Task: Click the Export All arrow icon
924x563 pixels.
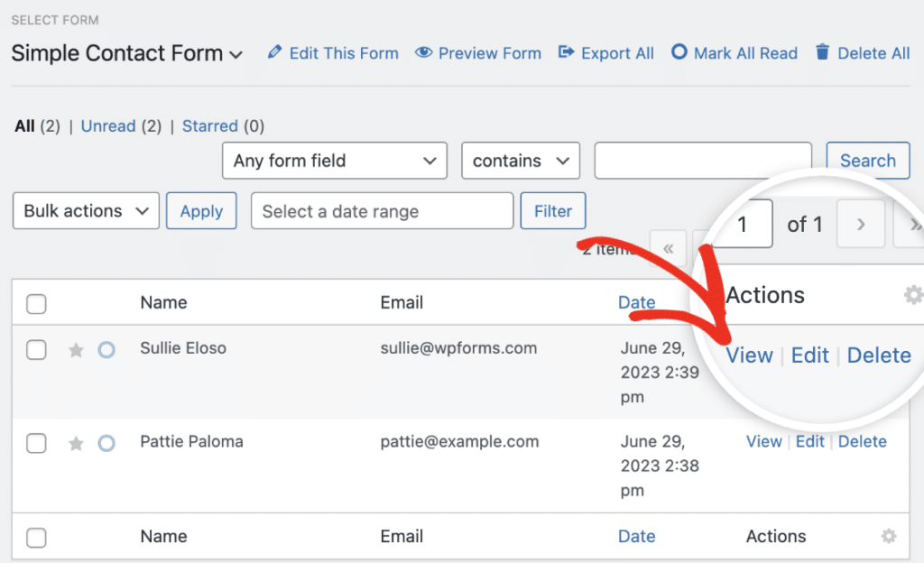Action: (564, 53)
